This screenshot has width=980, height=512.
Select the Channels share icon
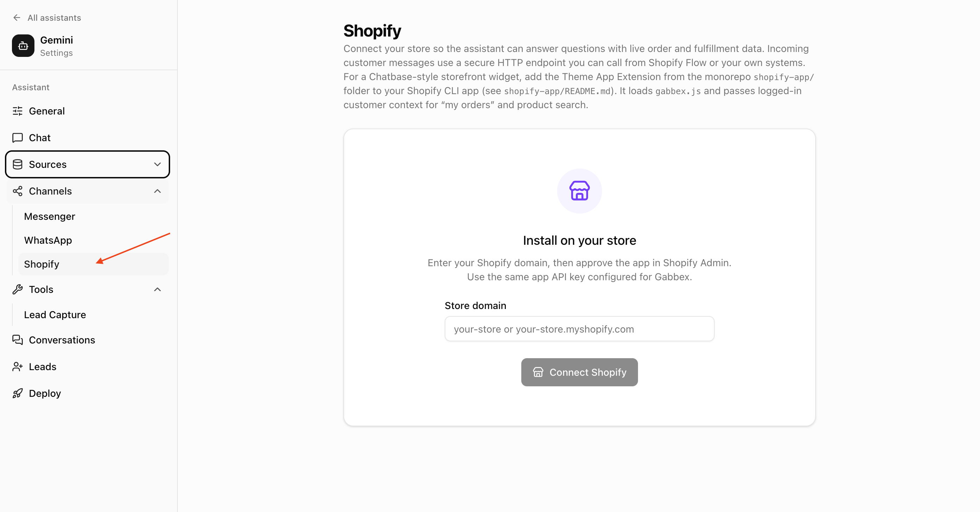click(18, 191)
